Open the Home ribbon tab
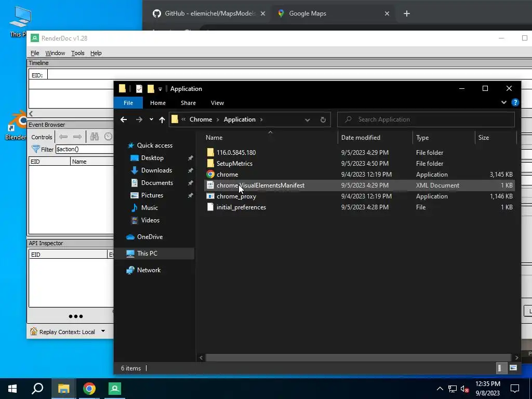 click(x=158, y=103)
